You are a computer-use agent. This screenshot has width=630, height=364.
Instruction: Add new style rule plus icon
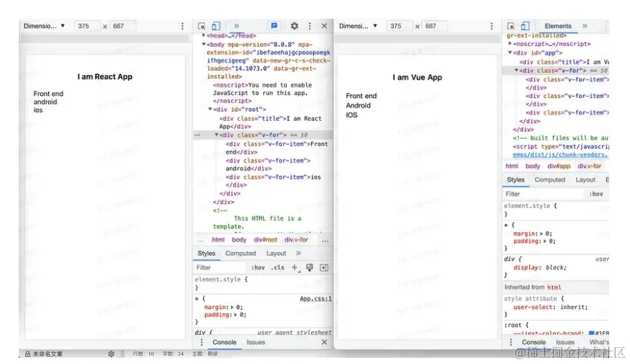click(x=295, y=267)
